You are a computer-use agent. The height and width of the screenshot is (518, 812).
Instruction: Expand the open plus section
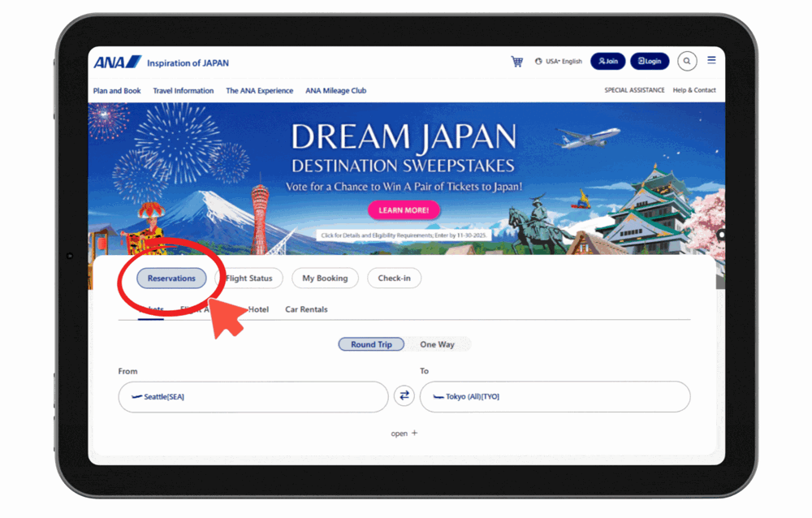[x=404, y=434]
